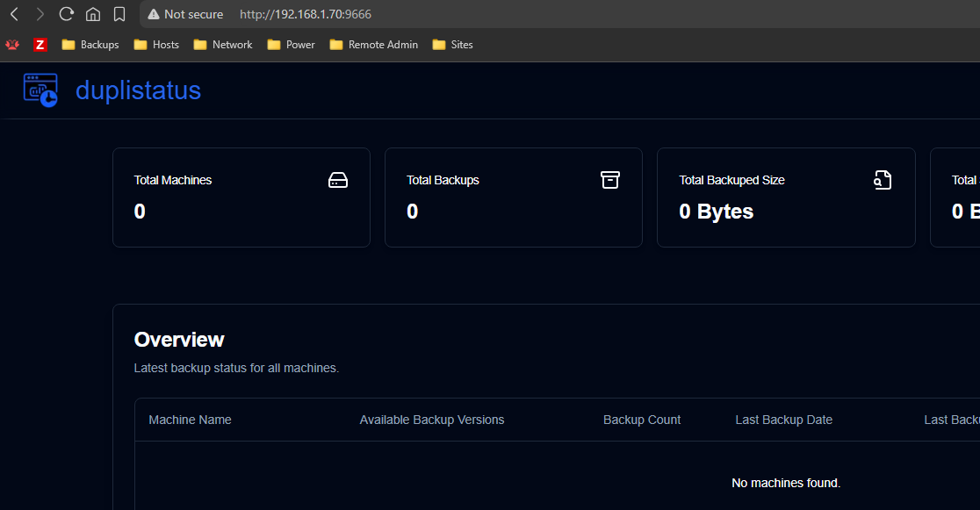Reload the page with refresh icon
Viewport: 980px width, 510px height.
66,14
